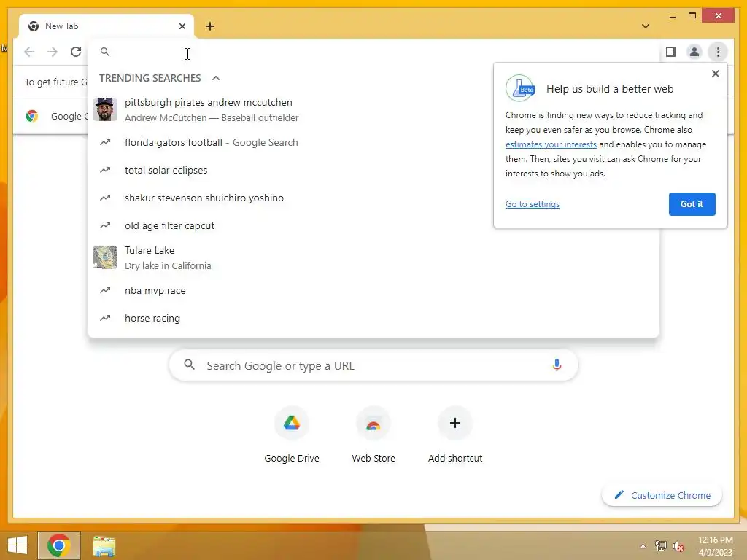Go back using the back arrow
This screenshot has width=747, height=560.
pos(29,52)
